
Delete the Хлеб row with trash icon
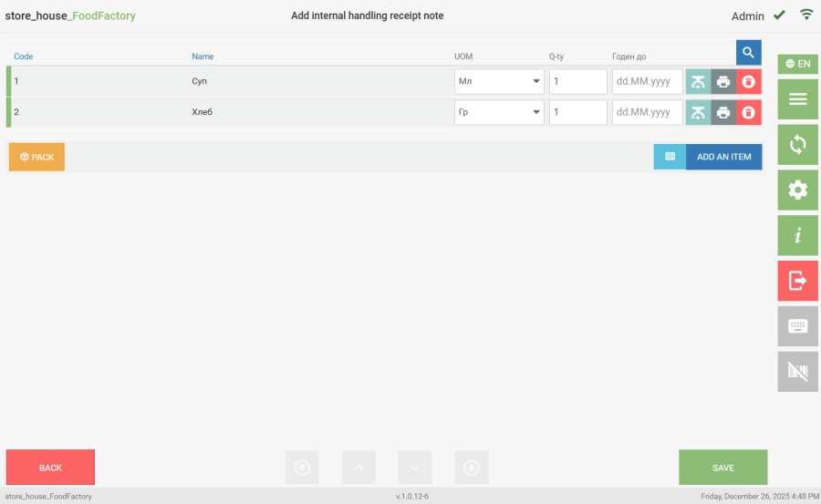(749, 113)
